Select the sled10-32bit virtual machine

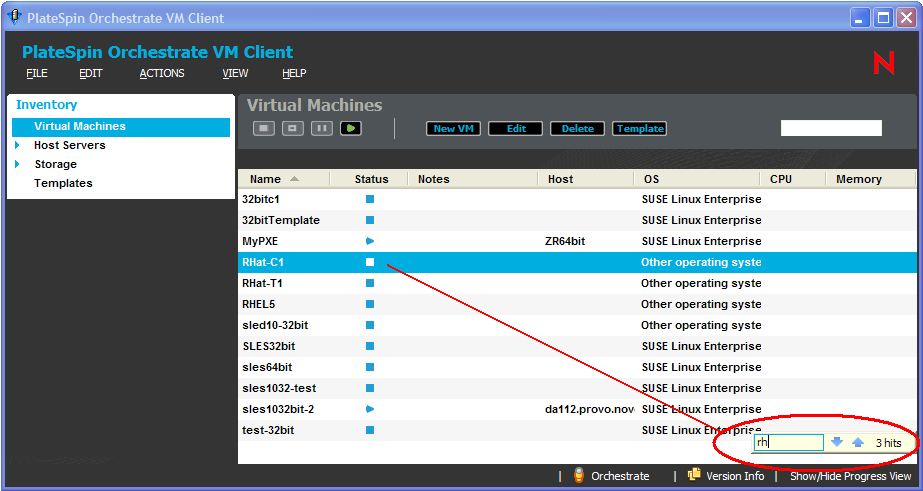click(577, 325)
